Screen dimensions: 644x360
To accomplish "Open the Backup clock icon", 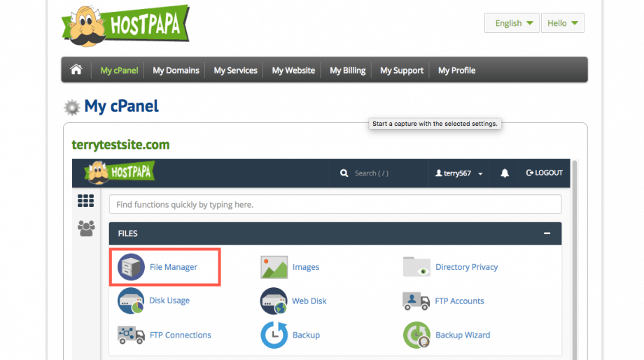I will coord(274,335).
